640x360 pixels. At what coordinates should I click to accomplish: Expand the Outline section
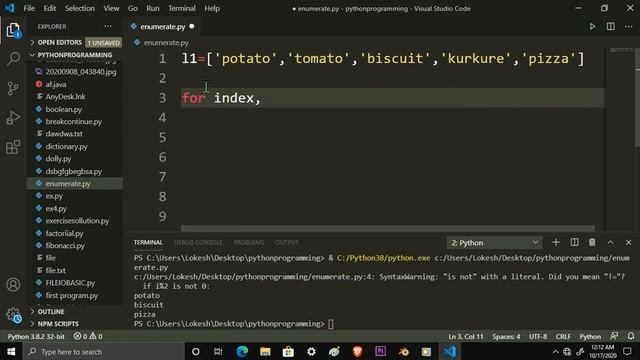pyautogui.click(x=76, y=311)
